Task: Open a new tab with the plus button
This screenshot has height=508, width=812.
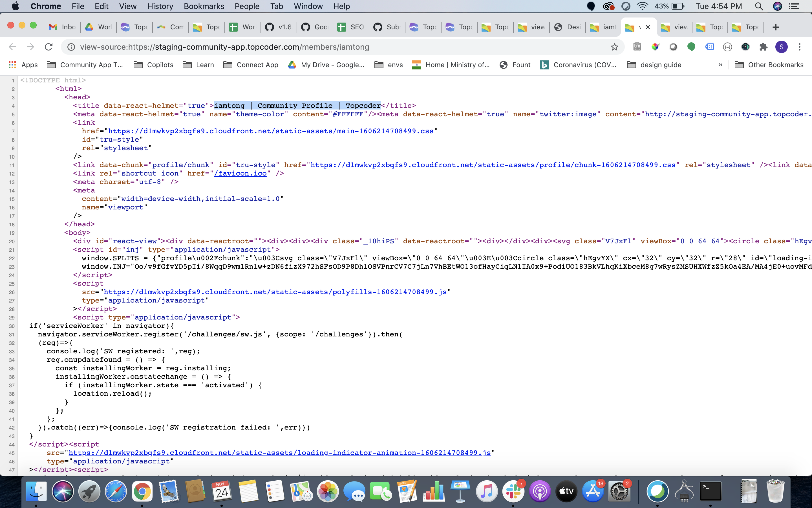Action: click(x=776, y=27)
